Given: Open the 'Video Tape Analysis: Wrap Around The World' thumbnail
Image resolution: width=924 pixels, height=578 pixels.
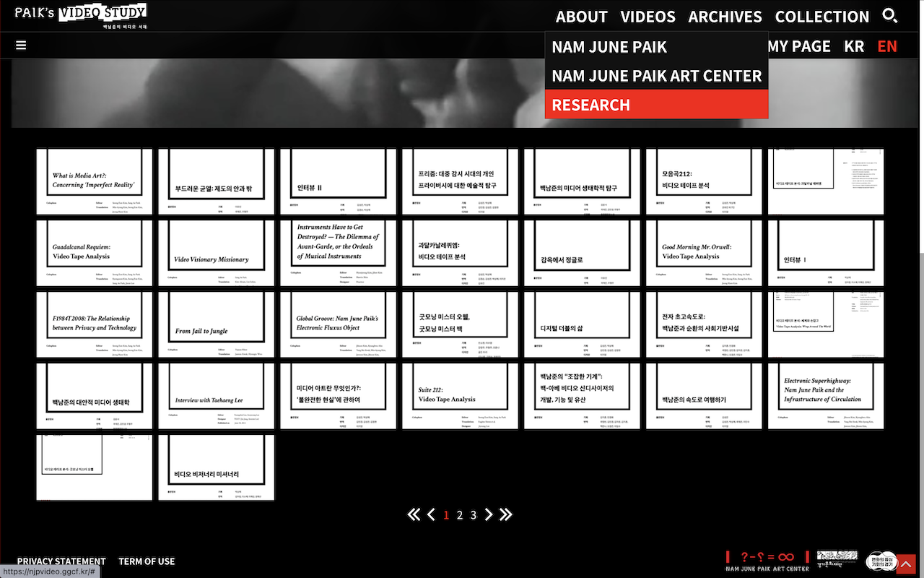Looking at the screenshot, I should pyautogui.click(x=827, y=325).
